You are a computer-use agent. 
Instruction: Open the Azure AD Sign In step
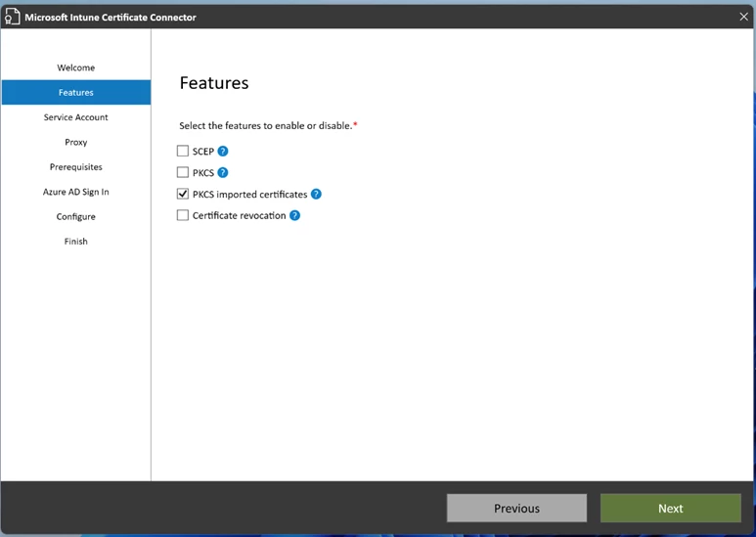click(x=76, y=192)
